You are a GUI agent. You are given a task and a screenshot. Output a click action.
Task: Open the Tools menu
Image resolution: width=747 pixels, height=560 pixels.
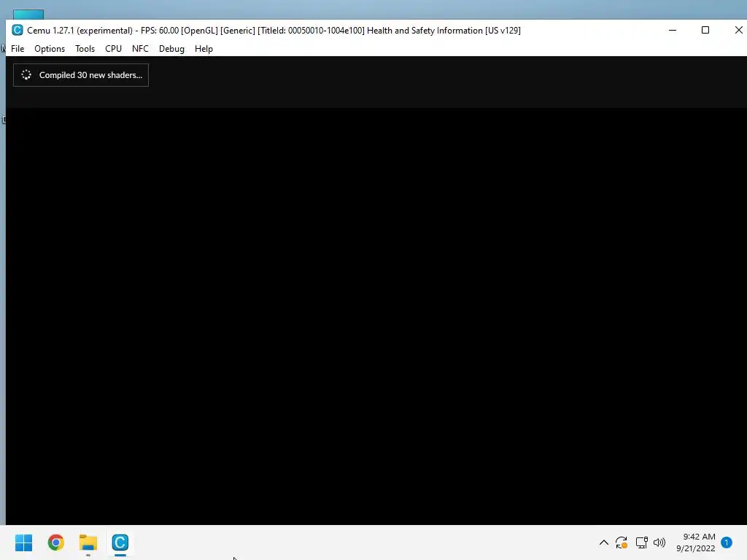click(85, 49)
